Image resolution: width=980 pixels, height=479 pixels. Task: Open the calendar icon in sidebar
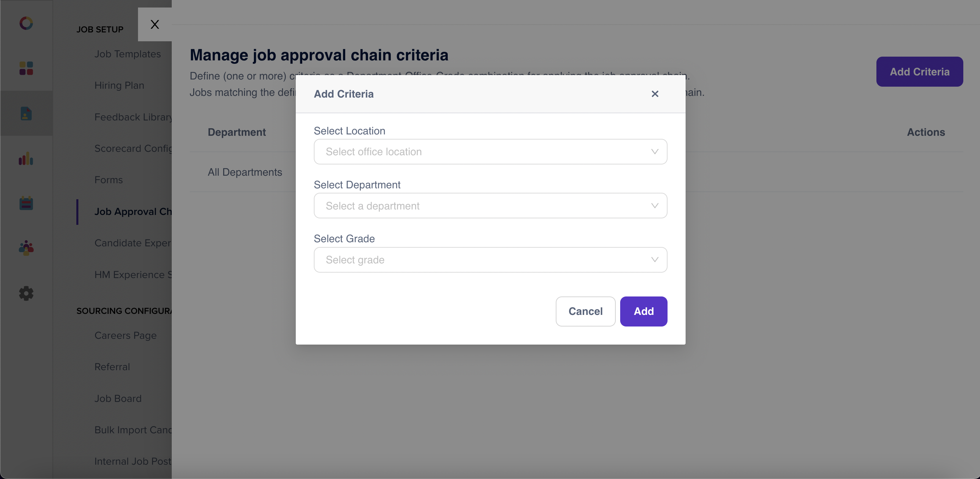tap(26, 203)
